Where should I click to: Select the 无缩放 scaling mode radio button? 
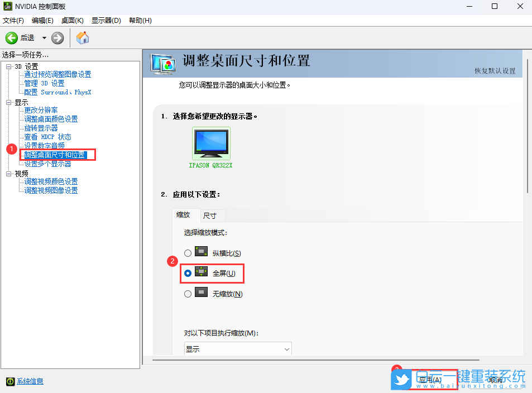pos(188,293)
